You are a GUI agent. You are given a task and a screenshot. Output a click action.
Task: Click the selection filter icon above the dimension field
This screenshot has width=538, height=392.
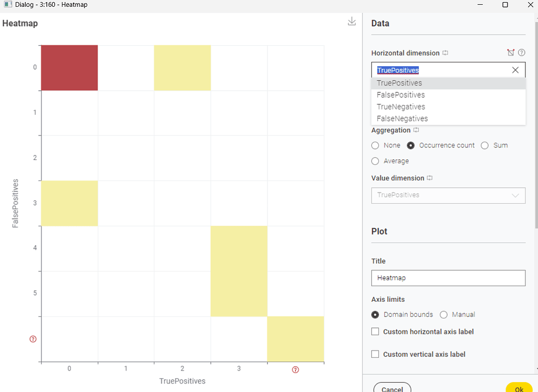point(511,52)
